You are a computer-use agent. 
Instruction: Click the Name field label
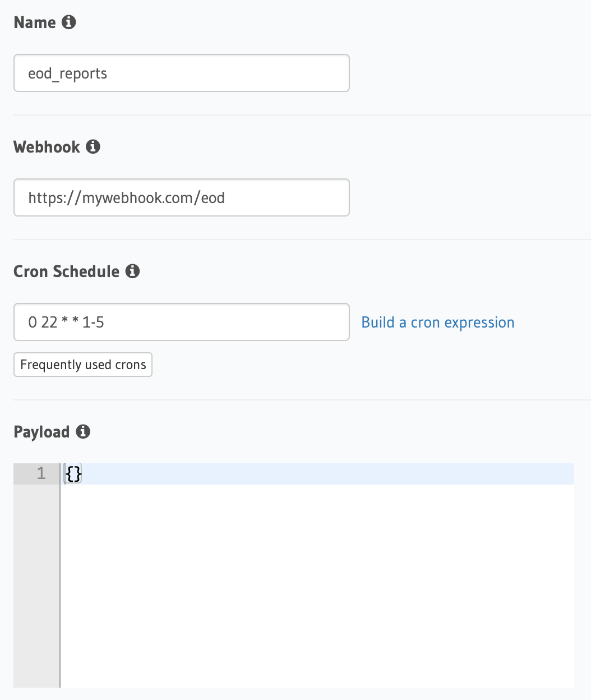pyautogui.click(x=35, y=22)
